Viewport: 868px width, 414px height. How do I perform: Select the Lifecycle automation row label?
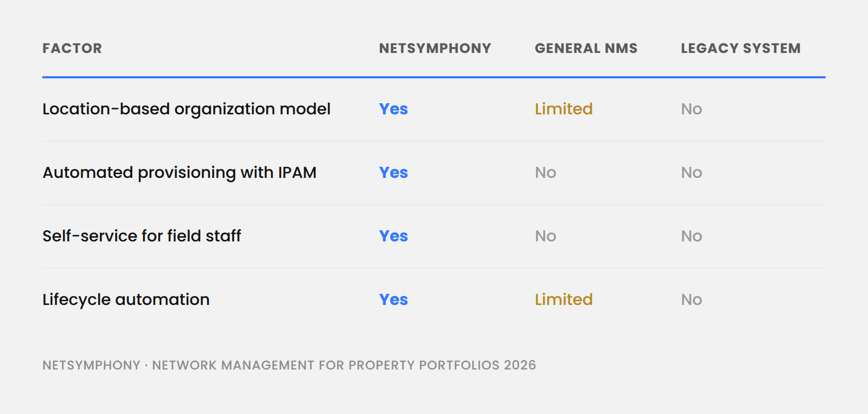tap(126, 300)
